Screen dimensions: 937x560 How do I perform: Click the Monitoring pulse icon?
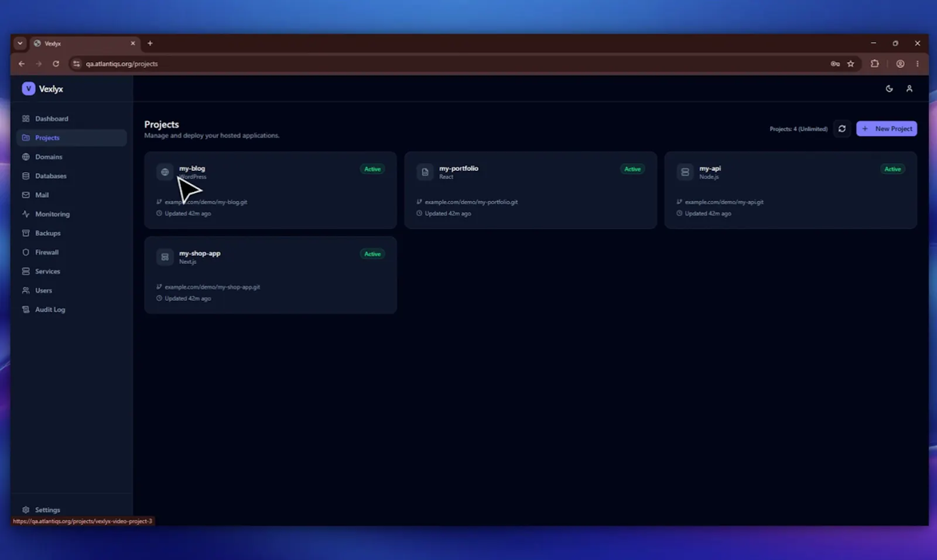pos(26,214)
